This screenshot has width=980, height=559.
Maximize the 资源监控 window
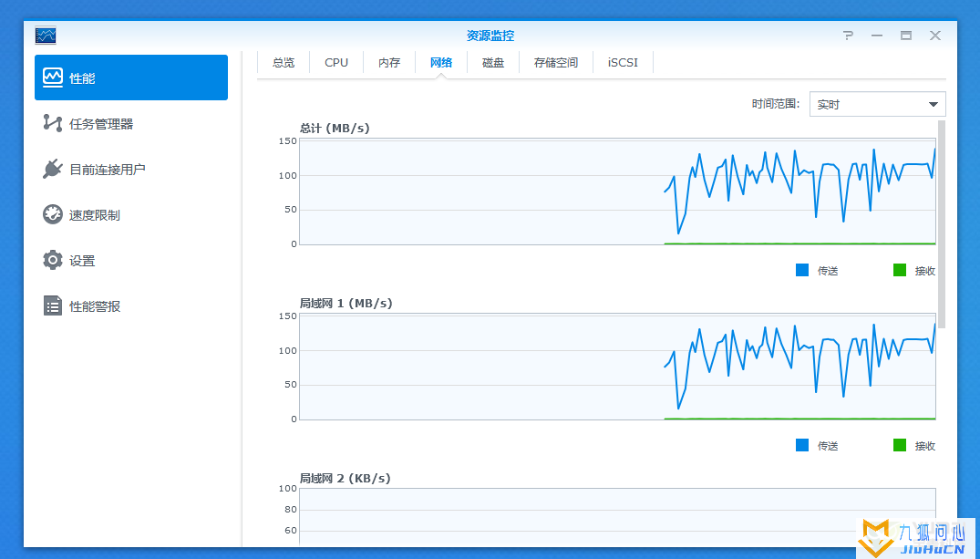[x=905, y=36]
